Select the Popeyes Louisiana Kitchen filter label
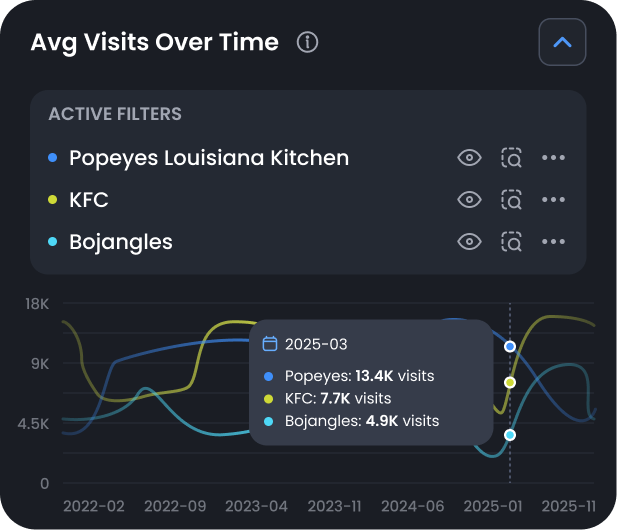This screenshot has width=617, height=530. pos(209,158)
